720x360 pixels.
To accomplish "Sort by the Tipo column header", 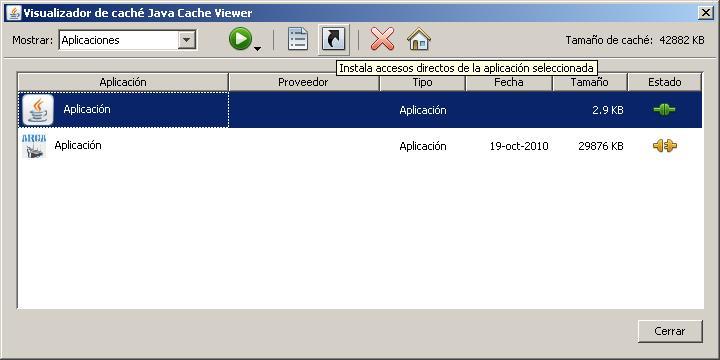I will pos(422,82).
